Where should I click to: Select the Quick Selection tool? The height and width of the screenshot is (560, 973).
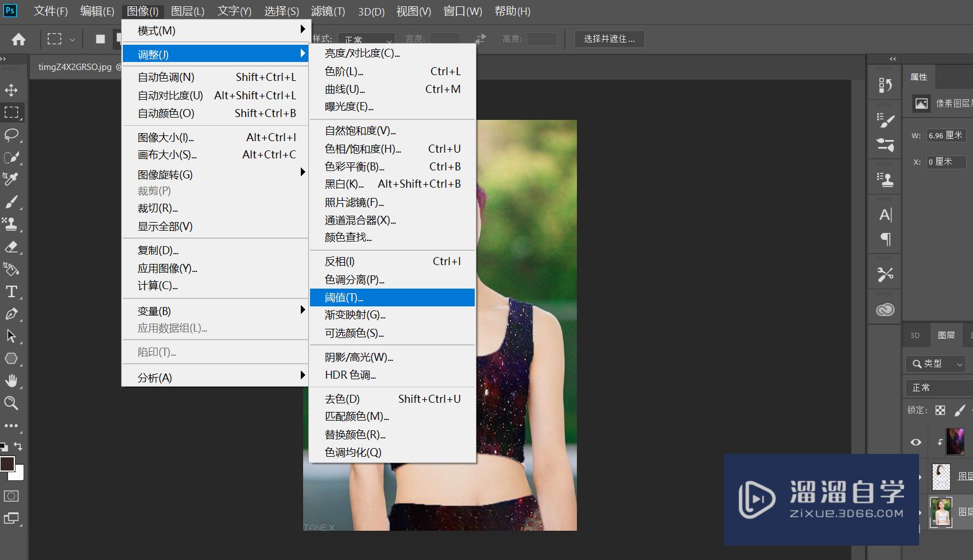tap(11, 157)
